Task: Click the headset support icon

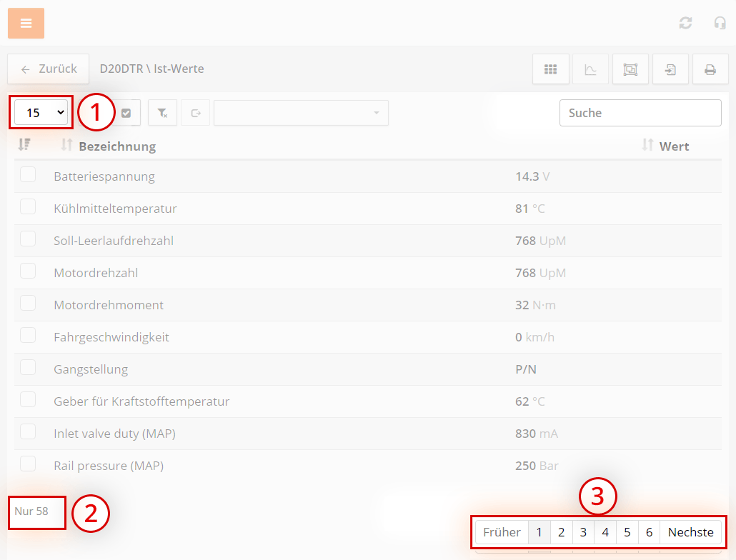Action: tap(720, 23)
